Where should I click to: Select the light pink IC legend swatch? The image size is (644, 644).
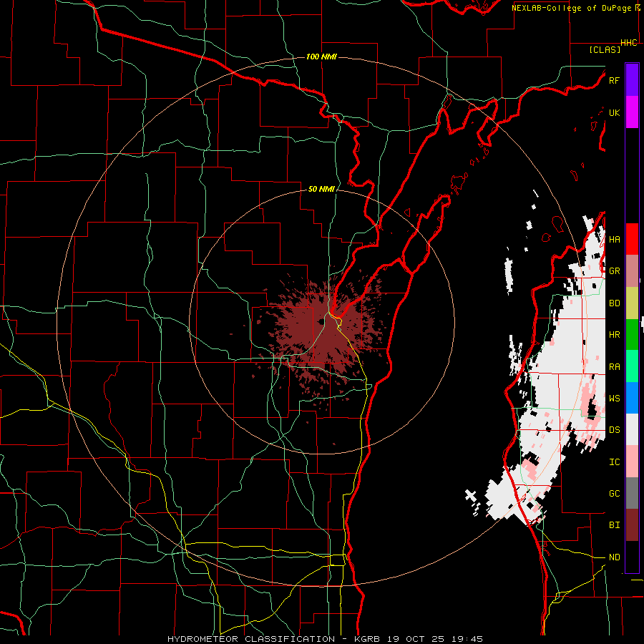(632, 462)
